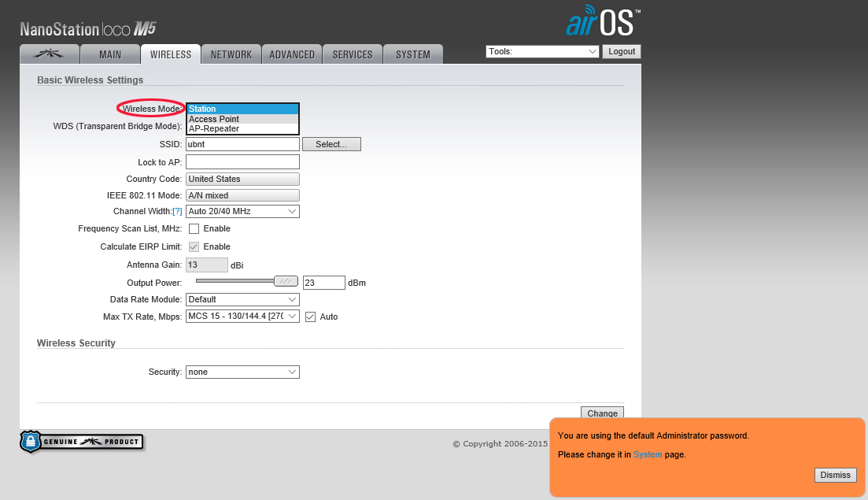Switch to the MAIN tab
Screen dimensions: 868x500
click(x=109, y=54)
